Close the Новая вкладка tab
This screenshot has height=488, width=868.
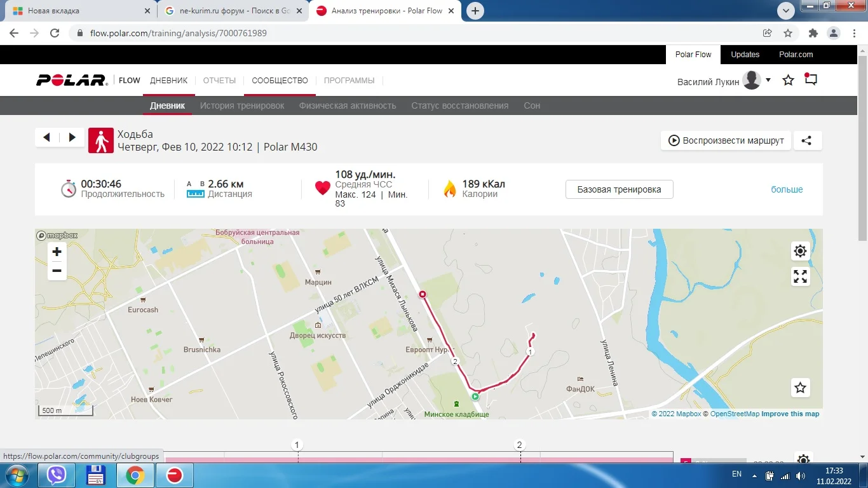point(147,11)
